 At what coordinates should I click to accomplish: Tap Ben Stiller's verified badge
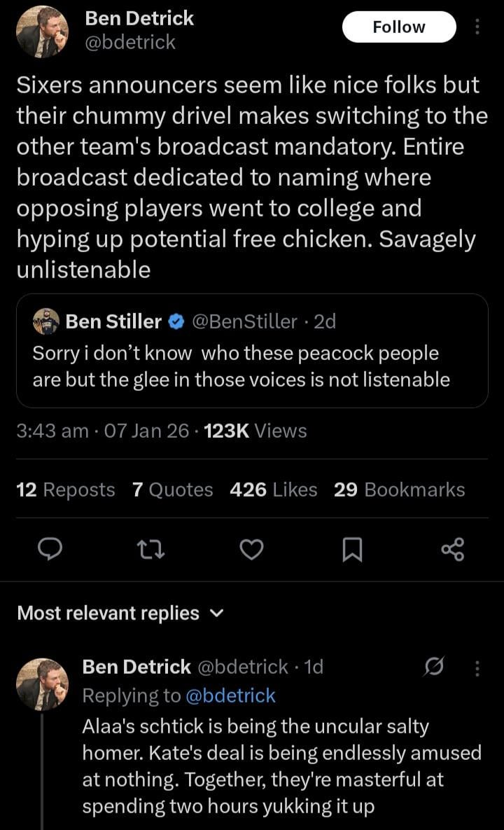(177, 321)
